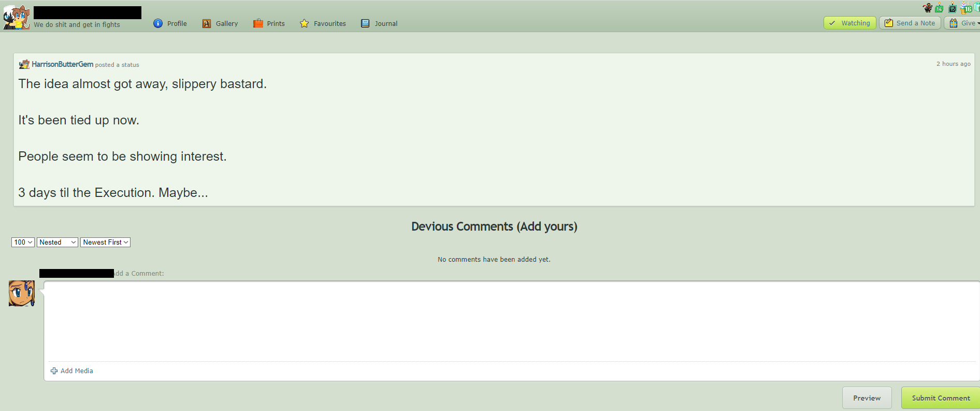Click the Preview button
The image size is (980, 411).
[x=867, y=398]
